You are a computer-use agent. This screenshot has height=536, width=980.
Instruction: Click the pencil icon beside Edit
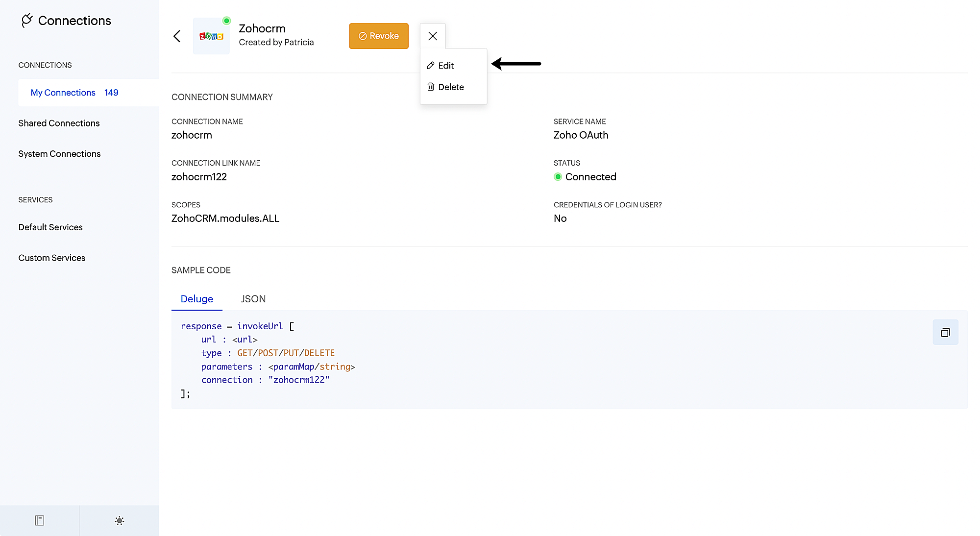pos(431,66)
